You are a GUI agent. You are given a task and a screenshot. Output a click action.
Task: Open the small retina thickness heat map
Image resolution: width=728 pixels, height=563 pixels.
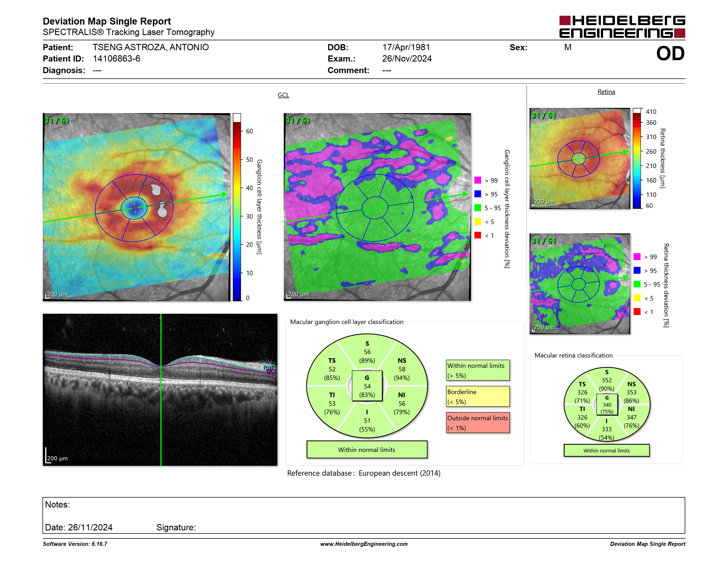[580, 158]
